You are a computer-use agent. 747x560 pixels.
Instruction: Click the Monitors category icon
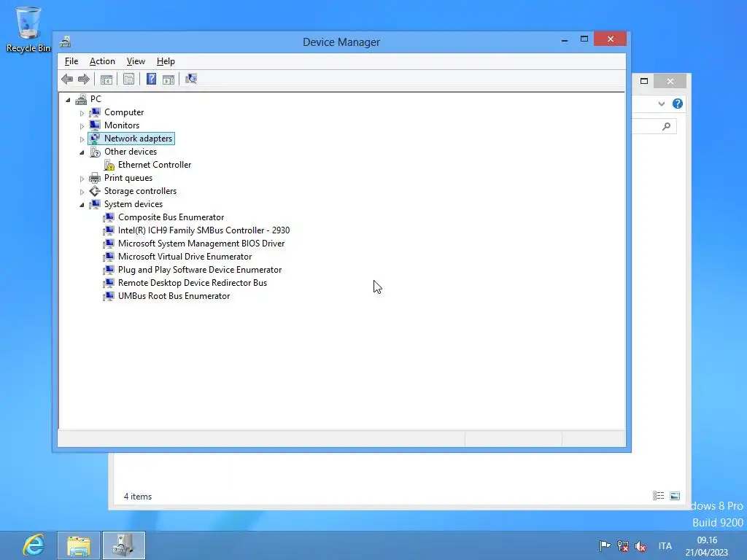tap(95, 125)
